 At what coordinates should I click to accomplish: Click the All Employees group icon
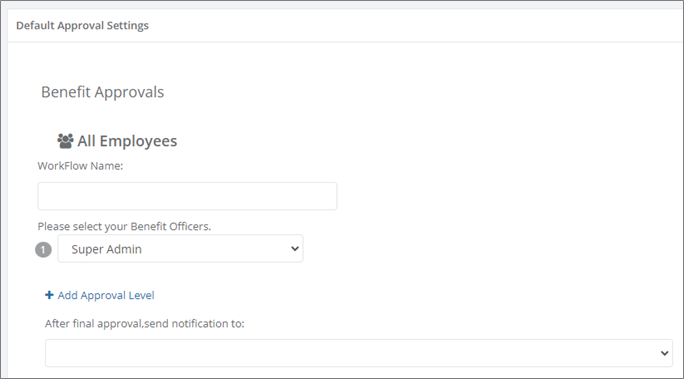65,141
